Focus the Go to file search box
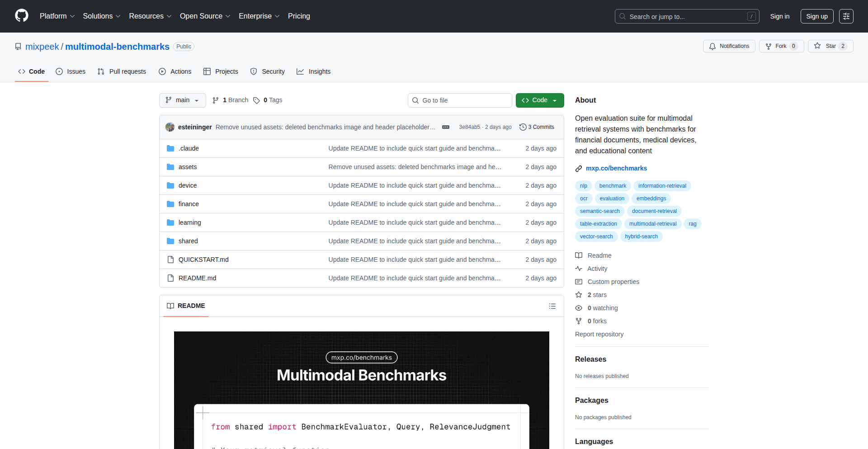This screenshot has height=449, width=868. click(460, 100)
